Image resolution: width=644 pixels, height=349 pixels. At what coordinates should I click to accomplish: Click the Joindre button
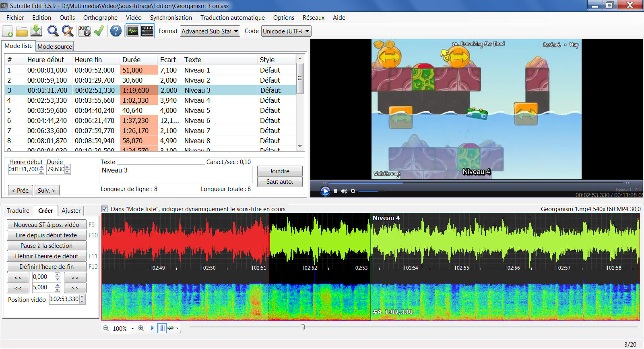point(279,171)
